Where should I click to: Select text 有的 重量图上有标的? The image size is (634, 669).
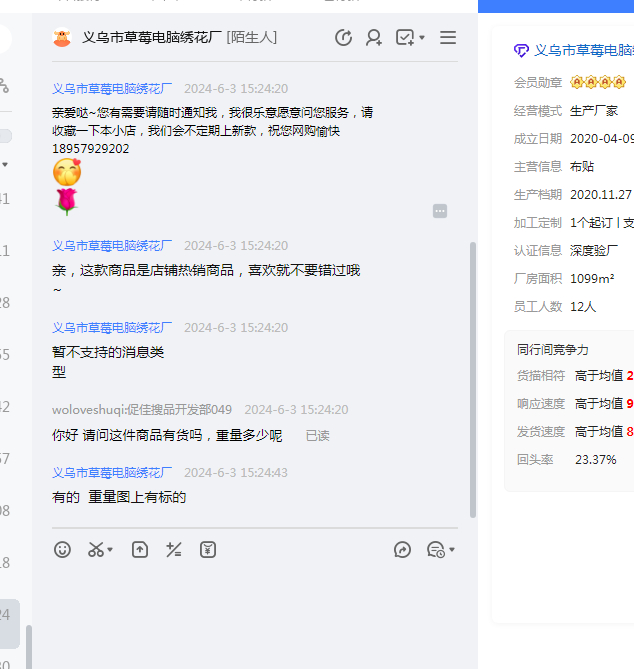coord(119,497)
